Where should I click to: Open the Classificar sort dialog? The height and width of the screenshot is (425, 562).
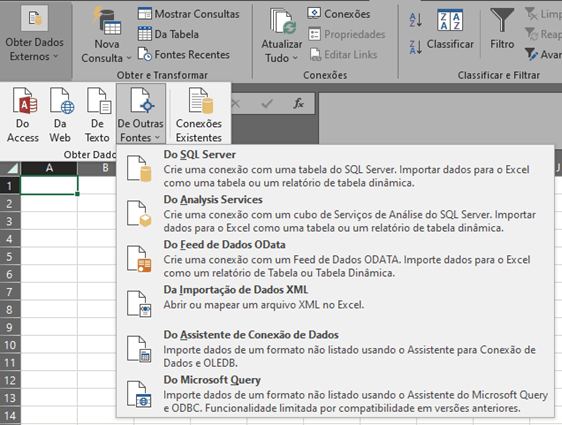click(x=450, y=30)
